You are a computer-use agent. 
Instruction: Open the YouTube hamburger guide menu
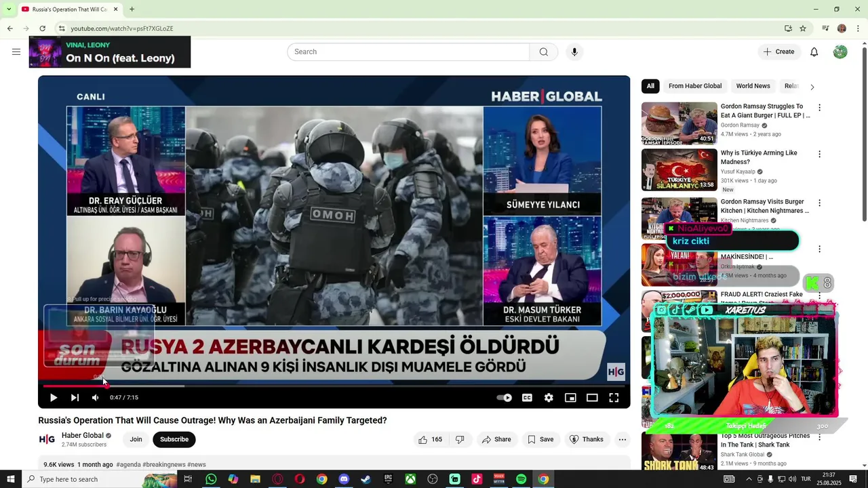pos(16,52)
